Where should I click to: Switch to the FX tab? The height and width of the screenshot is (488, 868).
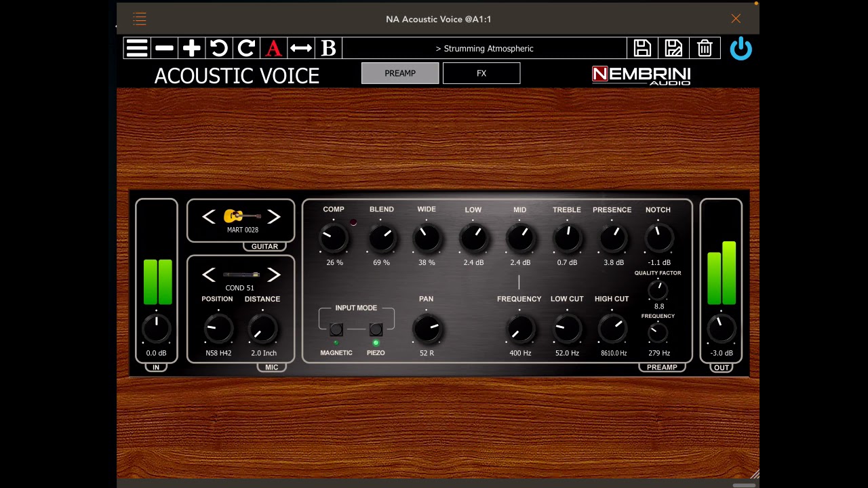481,73
